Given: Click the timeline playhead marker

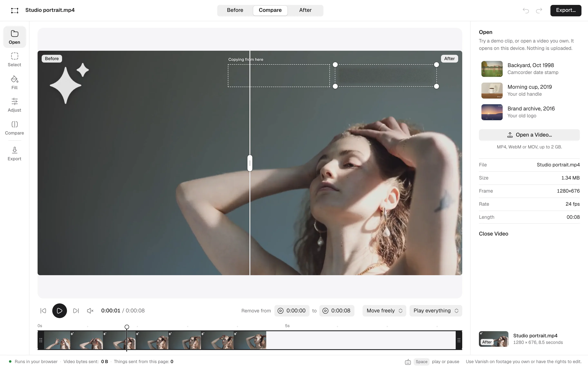Looking at the screenshot, I should [x=127, y=327].
